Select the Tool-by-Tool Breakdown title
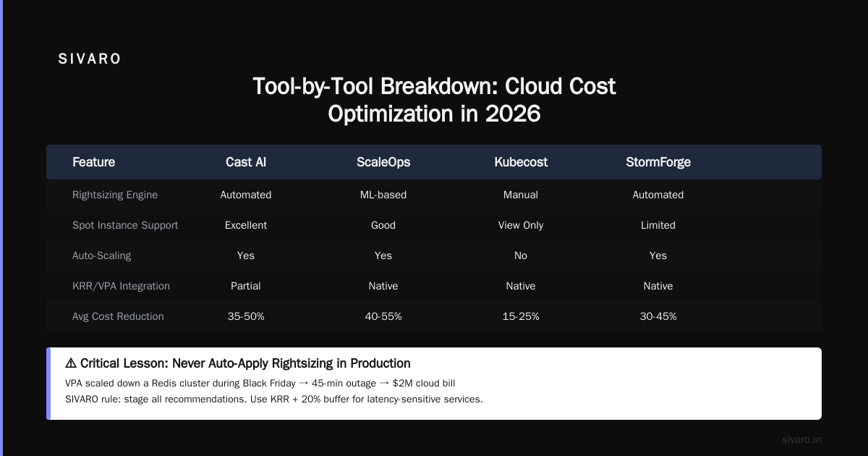Screen dimensions: 868x456 click(434, 100)
